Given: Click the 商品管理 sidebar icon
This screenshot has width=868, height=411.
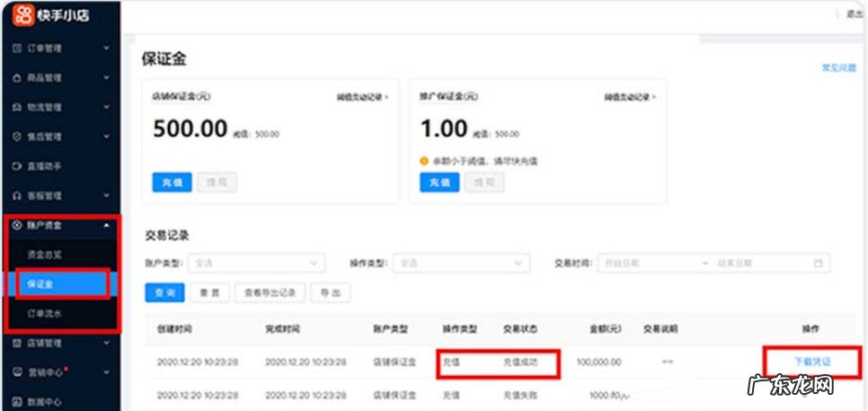Looking at the screenshot, I should click(17, 77).
